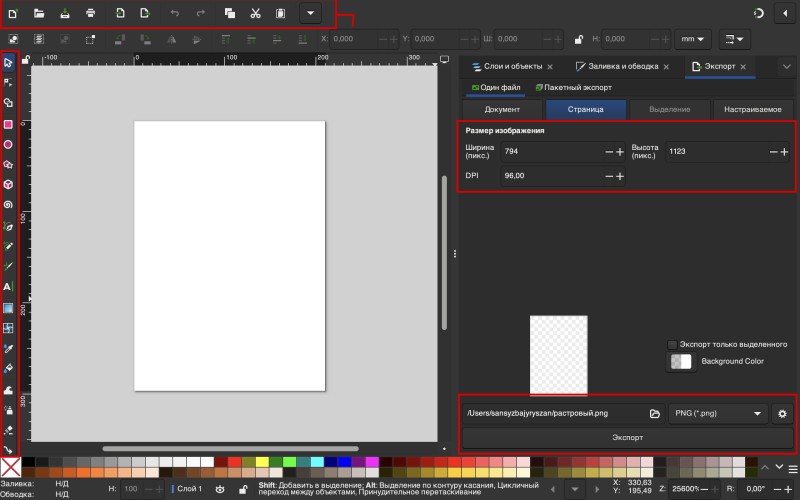This screenshot has height=500, width=800.
Task: Click the no-color X swatch
Action: [10, 467]
